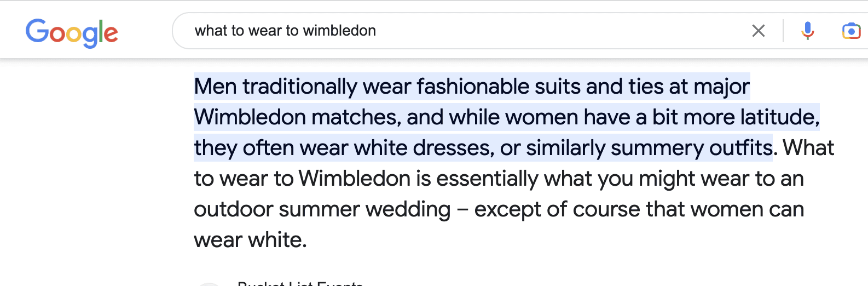This screenshot has height=286, width=868.
Task: Click the phrase "summery outfits"
Action: click(x=691, y=148)
